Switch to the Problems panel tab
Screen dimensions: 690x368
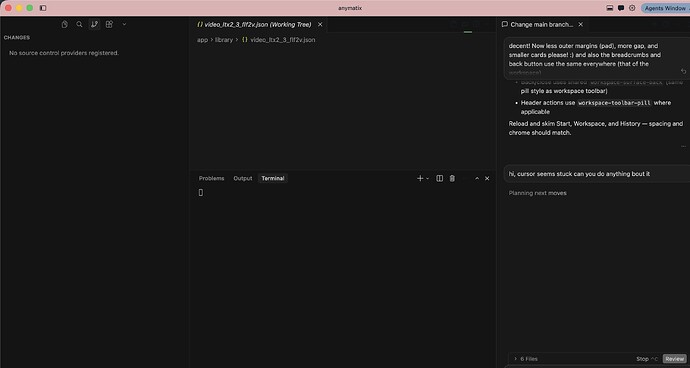coord(211,178)
